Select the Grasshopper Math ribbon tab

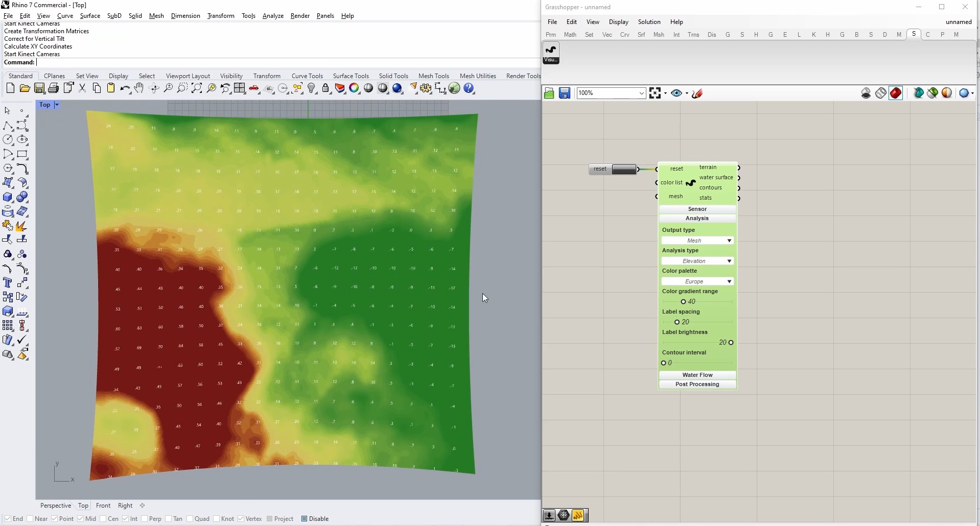[570, 35]
